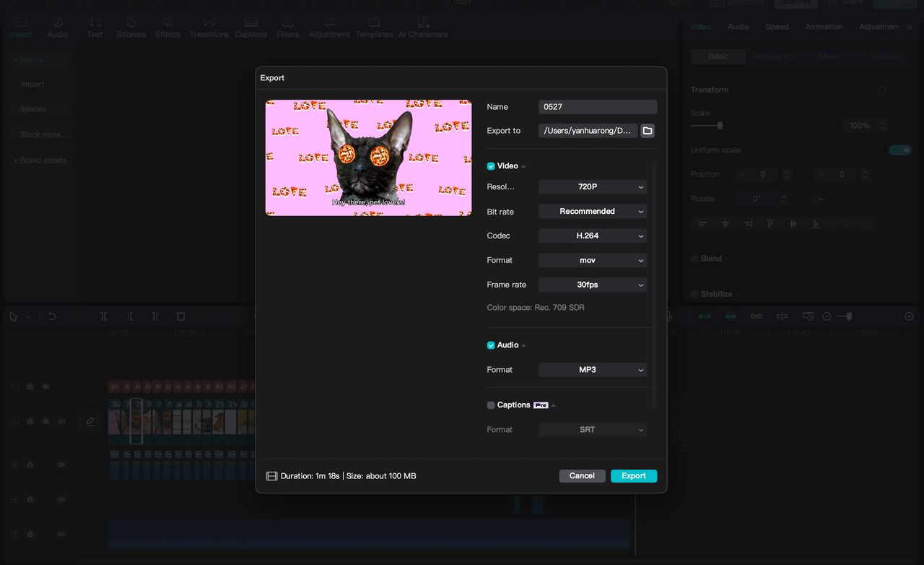Open the Transitions panel
Image resolution: width=924 pixels, height=565 pixels.
[x=209, y=27]
